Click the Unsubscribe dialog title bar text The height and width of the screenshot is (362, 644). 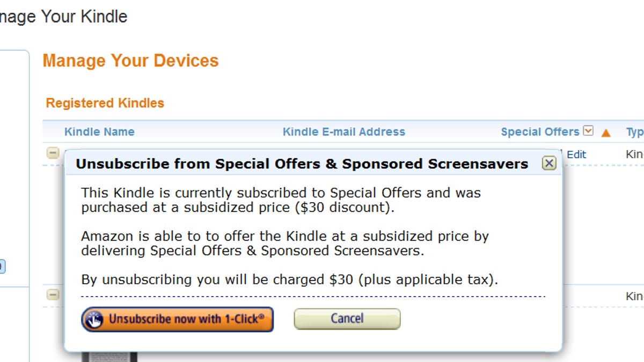302,164
